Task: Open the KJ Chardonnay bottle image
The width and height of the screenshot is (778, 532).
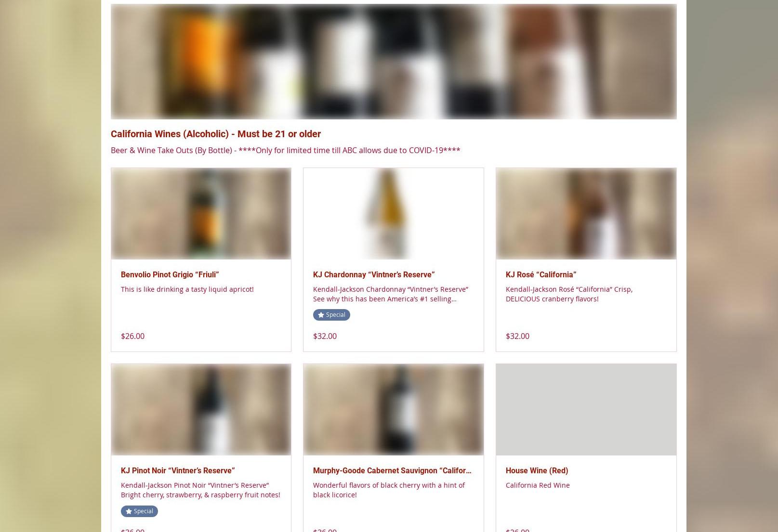Action: click(393, 214)
